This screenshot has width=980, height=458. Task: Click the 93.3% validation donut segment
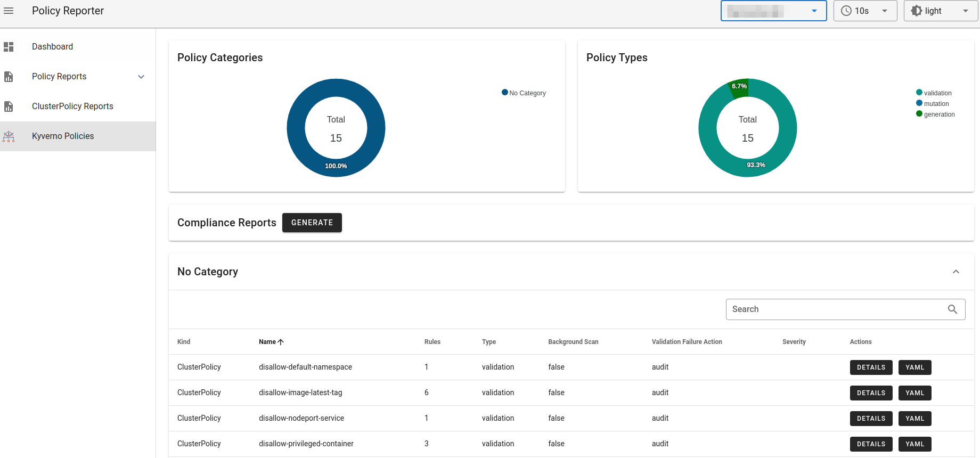tap(756, 165)
